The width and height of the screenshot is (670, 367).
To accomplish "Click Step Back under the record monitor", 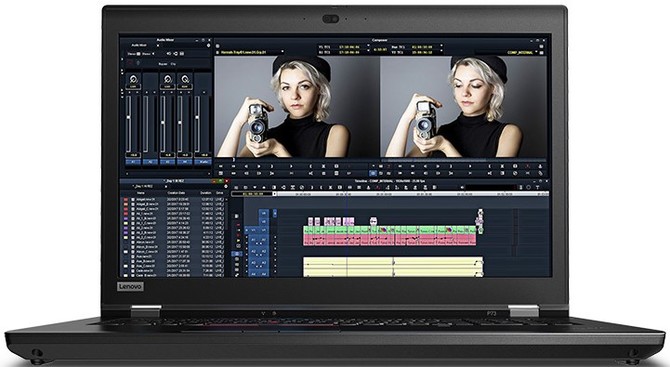I will pyautogui.click(x=425, y=166).
